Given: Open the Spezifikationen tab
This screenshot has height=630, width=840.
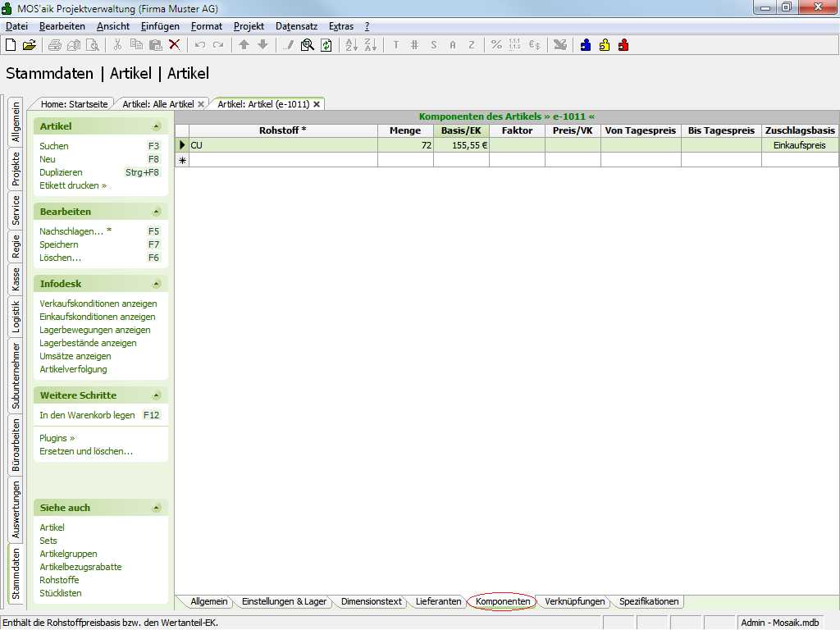Looking at the screenshot, I should click(x=649, y=601).
